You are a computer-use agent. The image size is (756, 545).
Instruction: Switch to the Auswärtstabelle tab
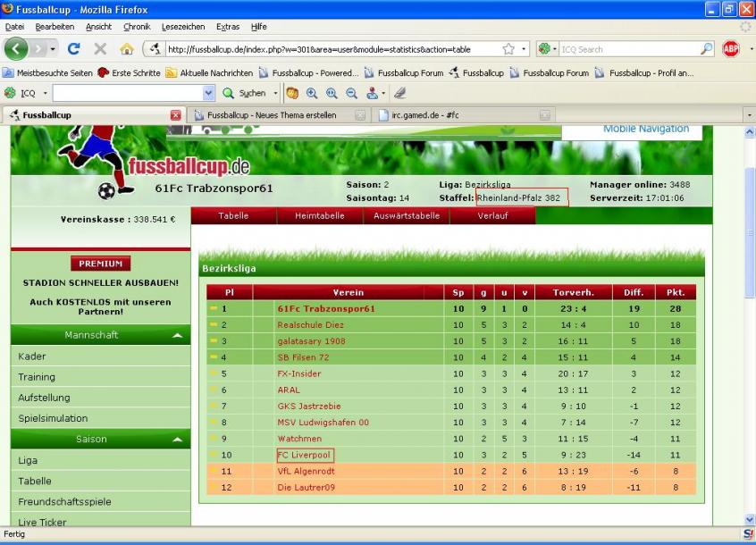[407, 215]
